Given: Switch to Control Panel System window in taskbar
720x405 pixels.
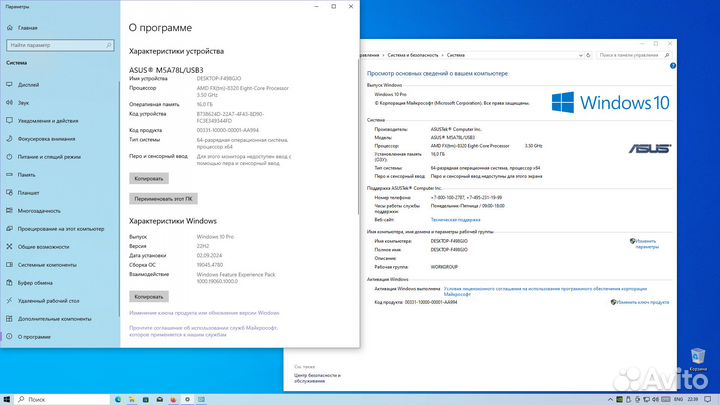Looking at the screenshot, I should pos(201,399).
